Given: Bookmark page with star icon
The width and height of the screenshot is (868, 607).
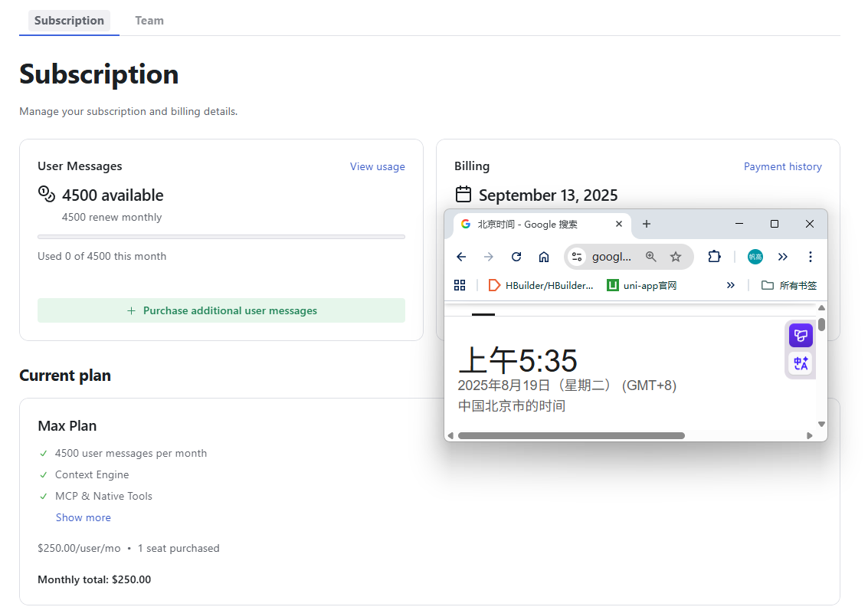Looking at the screenshot, I should (676, 257).
